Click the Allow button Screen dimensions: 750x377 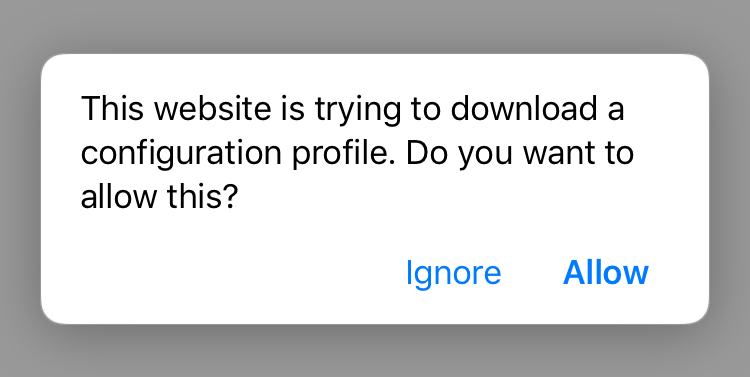click(x=606, y=273)
